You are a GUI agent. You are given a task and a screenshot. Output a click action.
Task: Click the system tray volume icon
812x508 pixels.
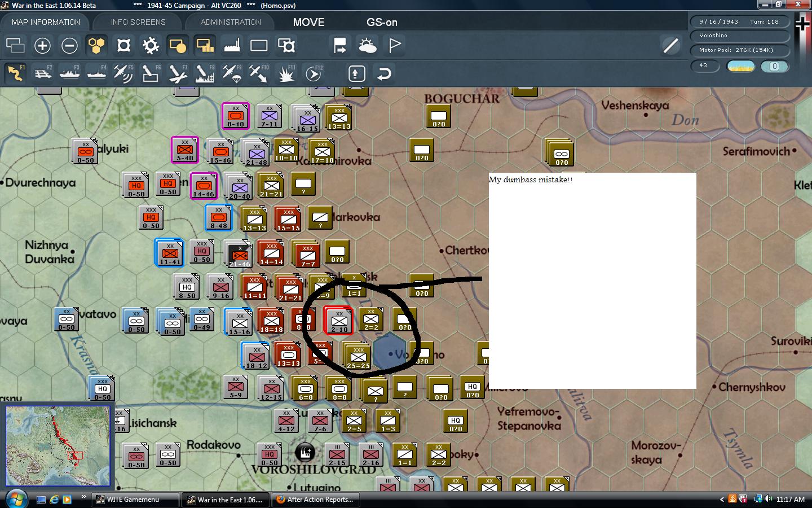[x=768, y=499]
